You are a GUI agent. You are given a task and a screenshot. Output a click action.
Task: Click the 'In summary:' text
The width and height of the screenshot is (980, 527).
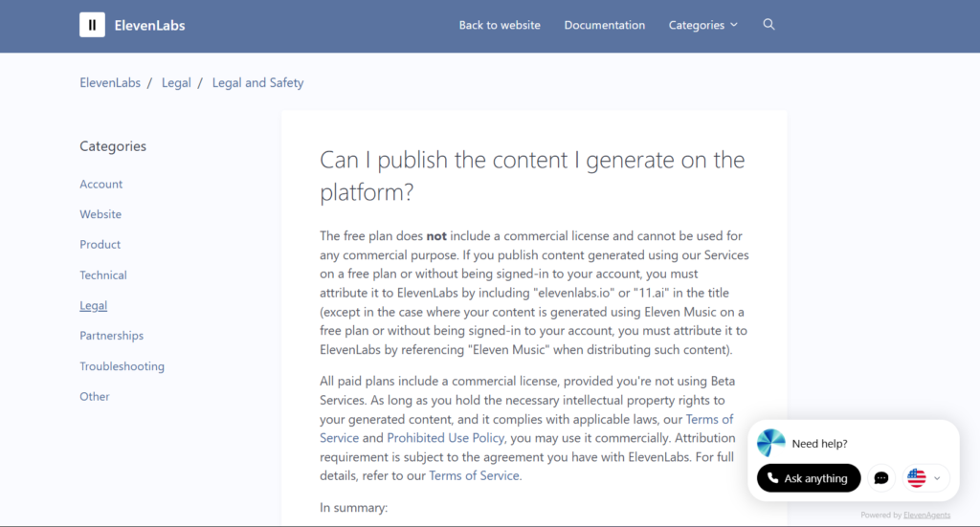point(354,508)
